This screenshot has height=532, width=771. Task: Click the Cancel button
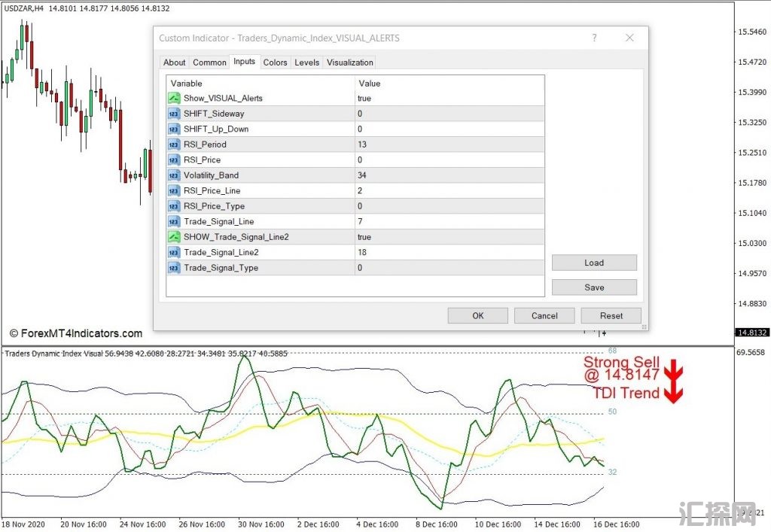point(544,316)
